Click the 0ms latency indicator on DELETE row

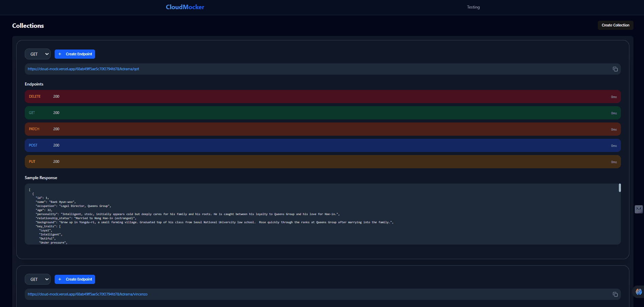tap(614, 97)
